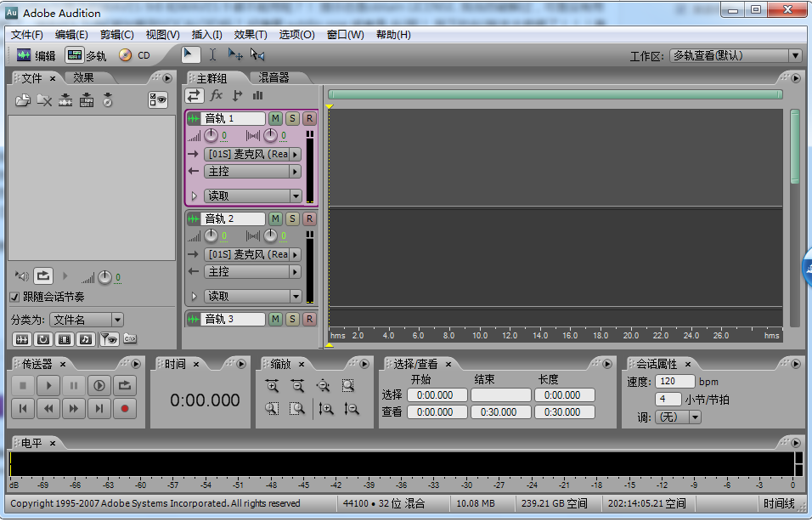This screenshot has height=522, width=812.
Task: Click the EQ bars icon in main group
Action: click(258, 95)
